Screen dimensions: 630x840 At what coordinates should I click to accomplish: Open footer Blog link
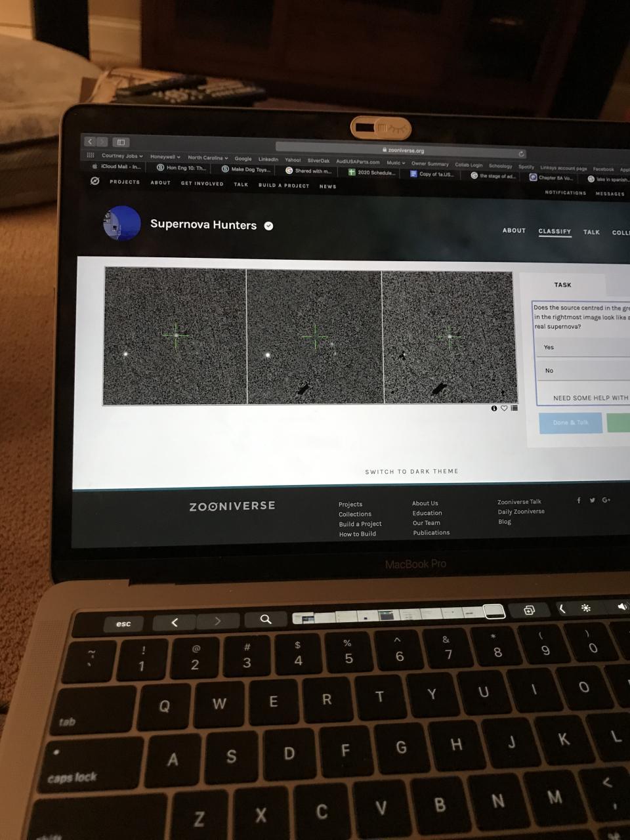pyautogui.click(x=504, y=522)
